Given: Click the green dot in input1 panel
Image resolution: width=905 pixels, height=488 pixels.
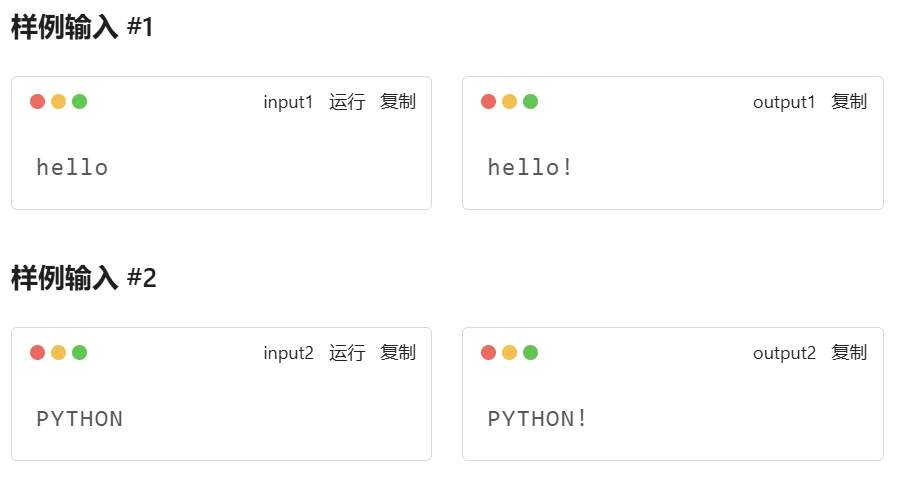Looking at the screenshot, I should (x=80, y=102).
